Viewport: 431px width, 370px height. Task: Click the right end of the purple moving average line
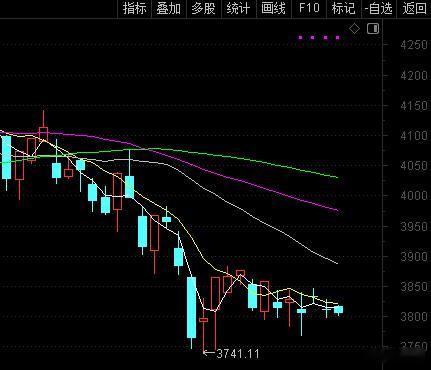point(337,210)
